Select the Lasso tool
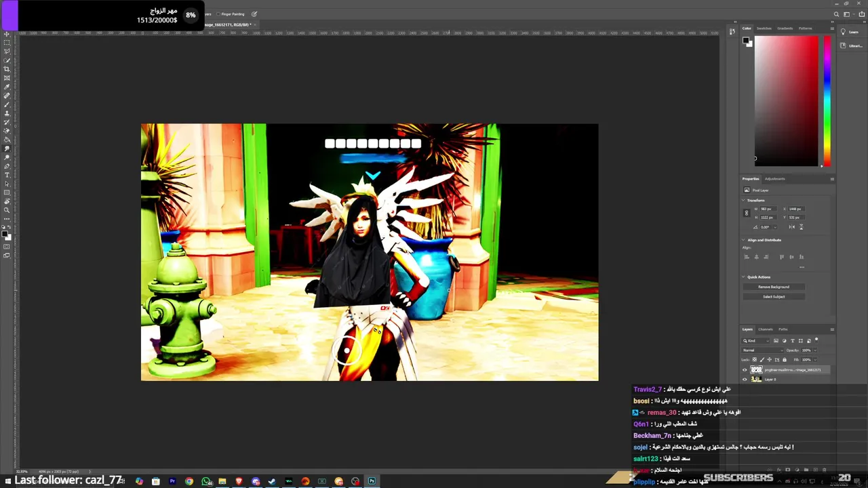Image resolution: width=868 pixels, height=488 pixels. (x=6, y=52)
